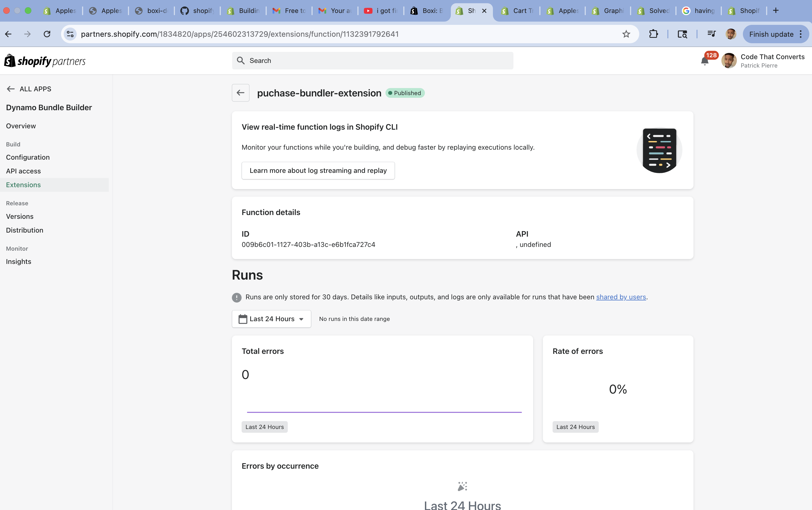The width and height of the screenshot is (812, 510).
Task: Click the function ID value 009b6c01-1127-403b
Action: tap(308, 244)
